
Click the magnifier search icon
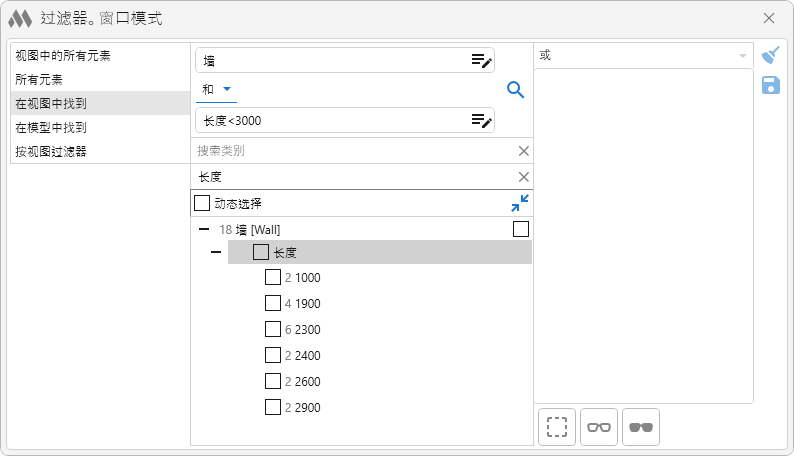click(516, 90)
